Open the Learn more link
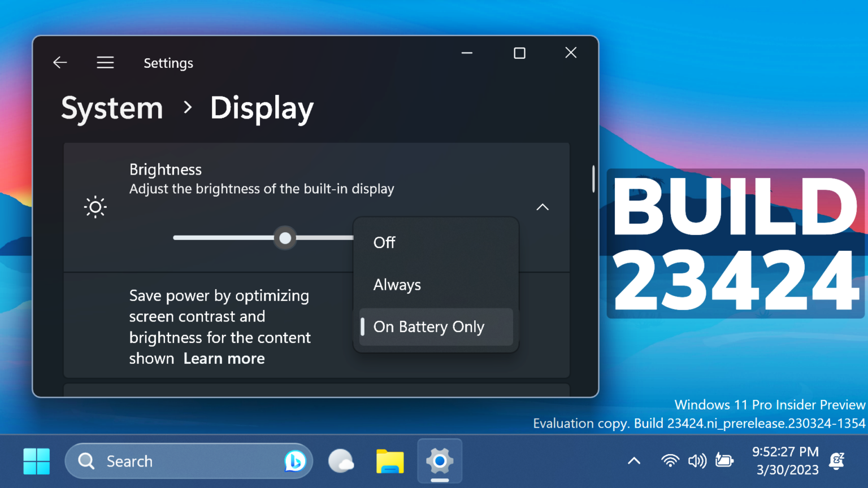This screenshot has width=868, height=488. click(x=224, y=358)
